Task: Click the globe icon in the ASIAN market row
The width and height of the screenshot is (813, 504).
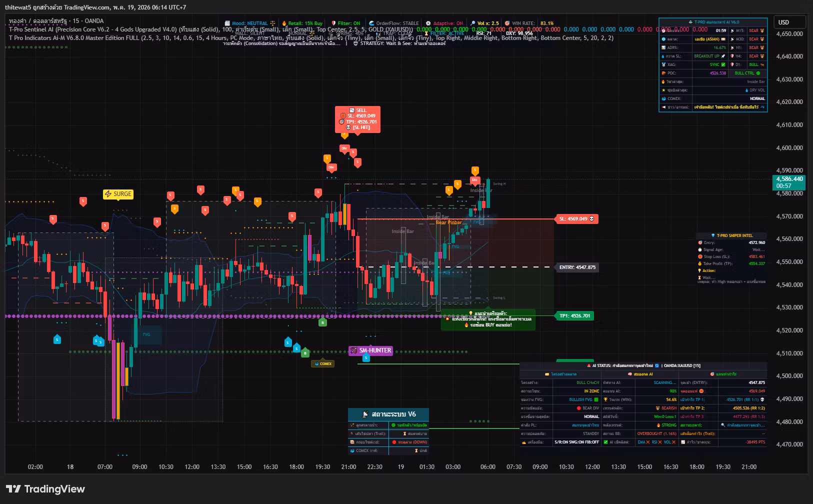Action: click(663, 39)
